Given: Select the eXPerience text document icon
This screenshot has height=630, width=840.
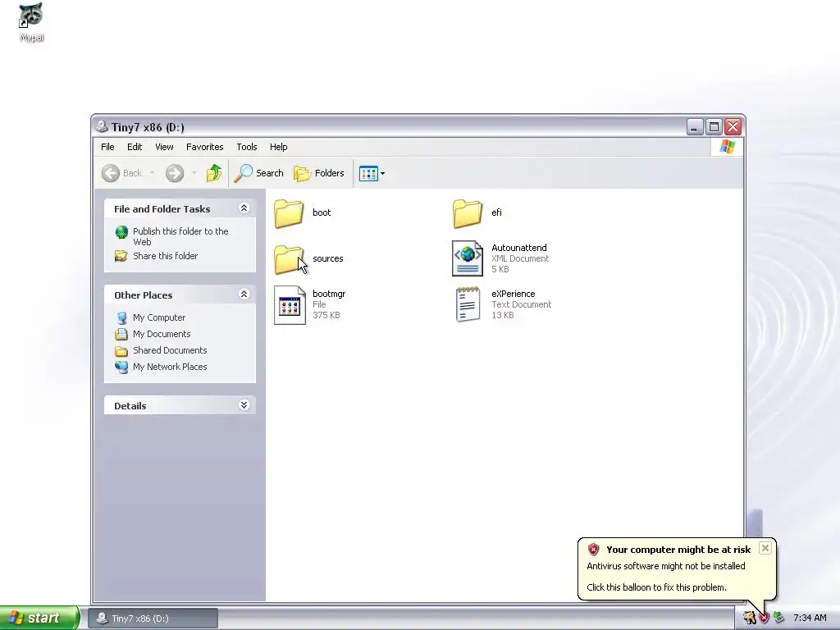Looking at the screenshot, I should [x=467, y=304].
